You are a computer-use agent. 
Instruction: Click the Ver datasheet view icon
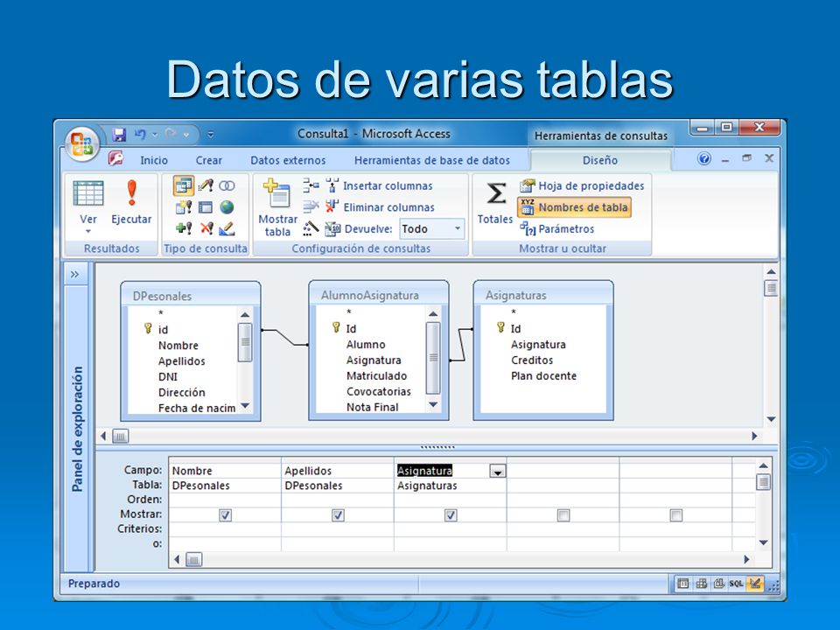coord(87,194)
